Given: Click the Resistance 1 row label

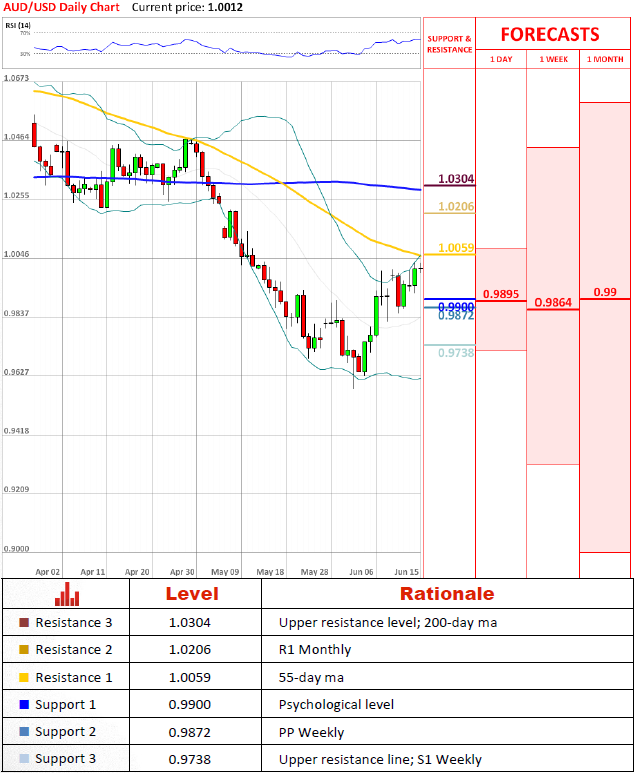Looking at the screenshot, I should (73, 677).
